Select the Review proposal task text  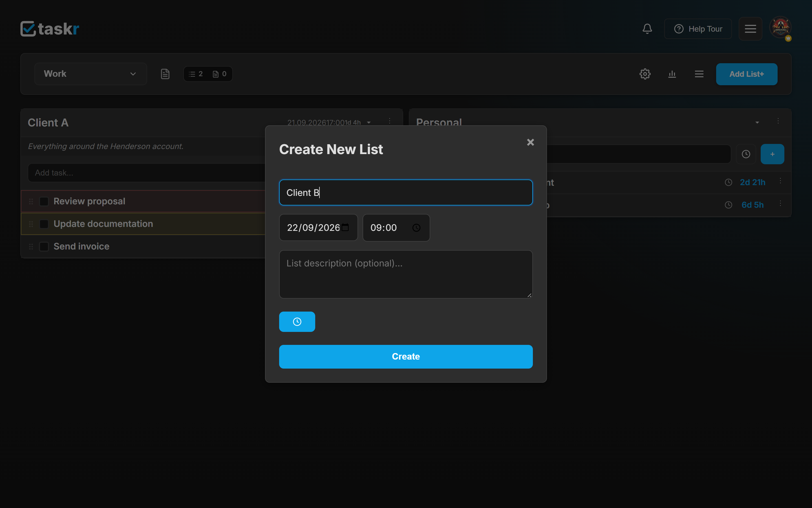click(89, 201)
